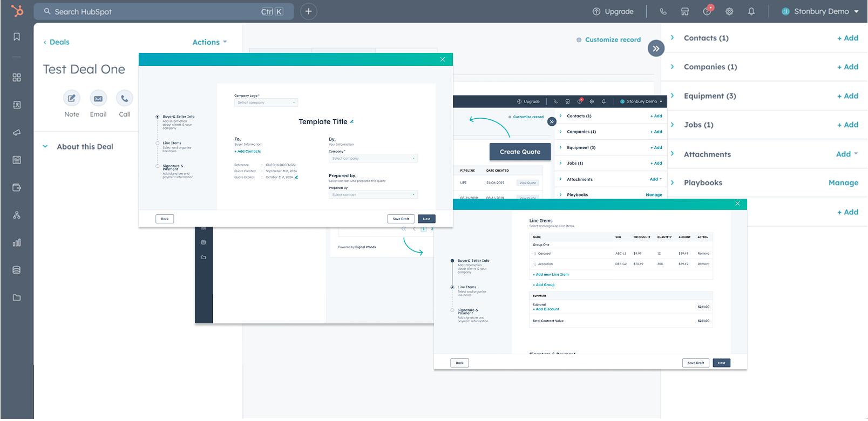The width and height of the screenshot is (868, 421).
Task: Open Bookmarks in the left sidebar
Action: pyautogui.click(x=17, y=37)
